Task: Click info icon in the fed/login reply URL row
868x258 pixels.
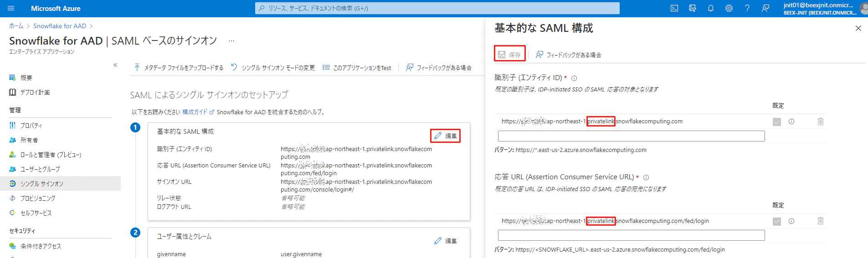Action: 791,221
